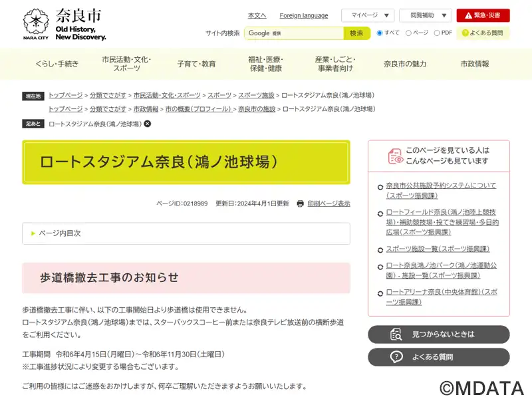The height and width of the screenshot is (399, 532).
Task: Open the 市民活動・文化・スポーツ menu
Action: pyautogui.click(x=126, y=64)
